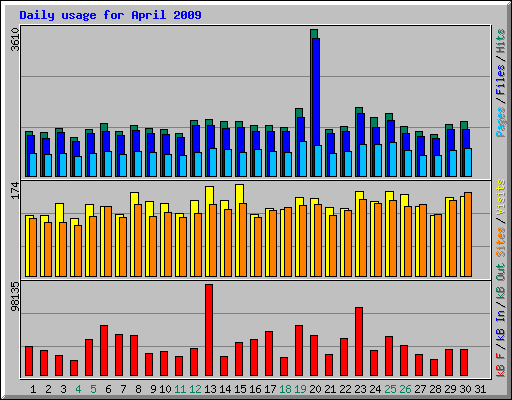Viewport: 512px width, 400px height.
Task: Click day label 25 on x-axis
Action: click(390, 389)
